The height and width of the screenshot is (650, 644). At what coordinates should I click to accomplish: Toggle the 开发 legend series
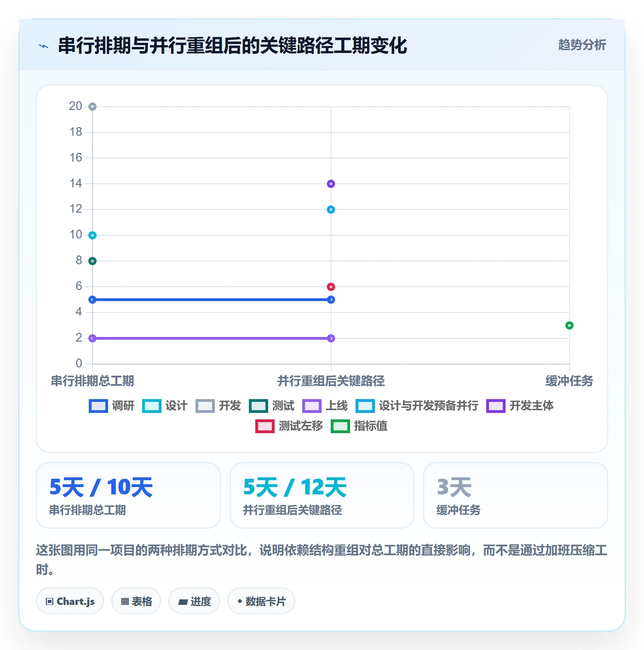(218, 406)
